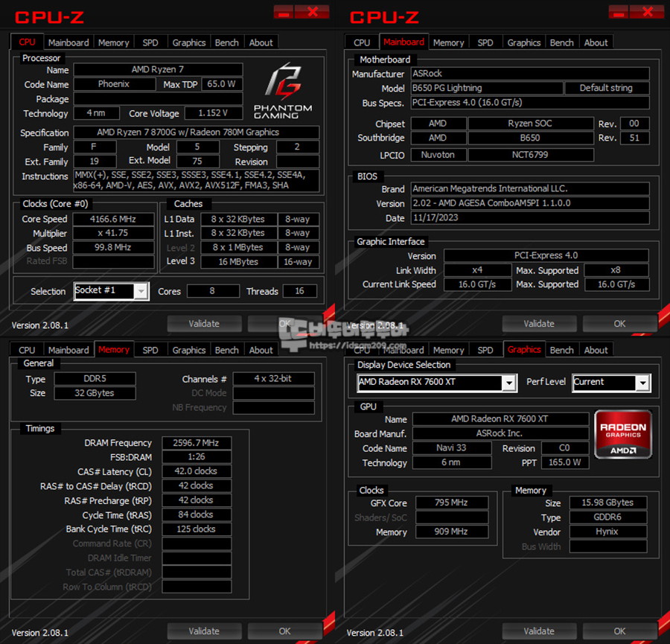Click OK in the Timings-page window
Viewport: 670px width, 644px height.
pyautogui.click(x=284, y=631)
